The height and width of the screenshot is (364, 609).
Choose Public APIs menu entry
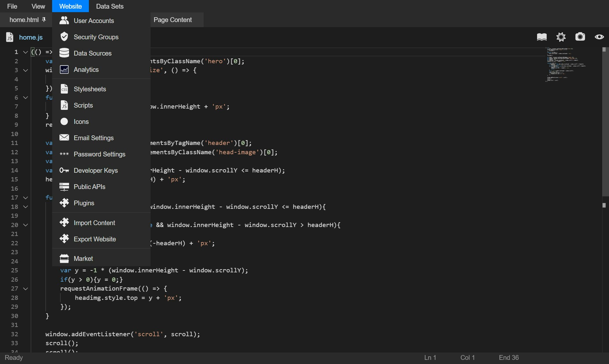[101, 186]
